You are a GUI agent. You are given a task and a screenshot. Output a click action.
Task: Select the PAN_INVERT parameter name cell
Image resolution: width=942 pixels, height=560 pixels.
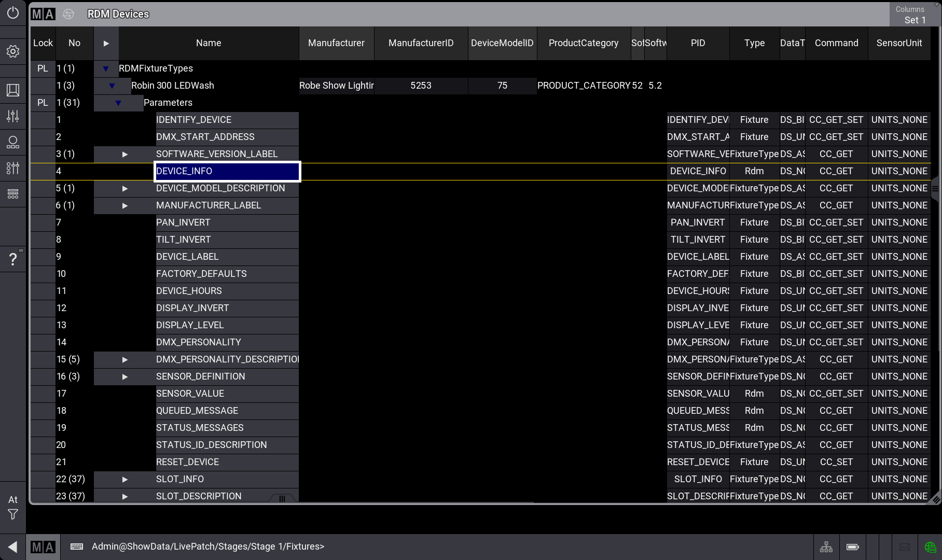pyautogui.click(x=227, y=222)
